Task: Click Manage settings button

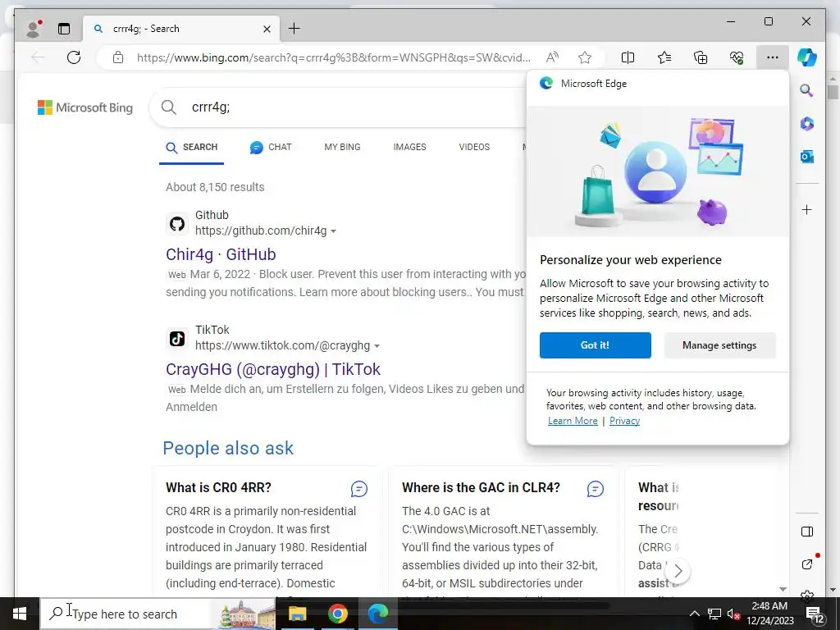Action: pos(719,345)
